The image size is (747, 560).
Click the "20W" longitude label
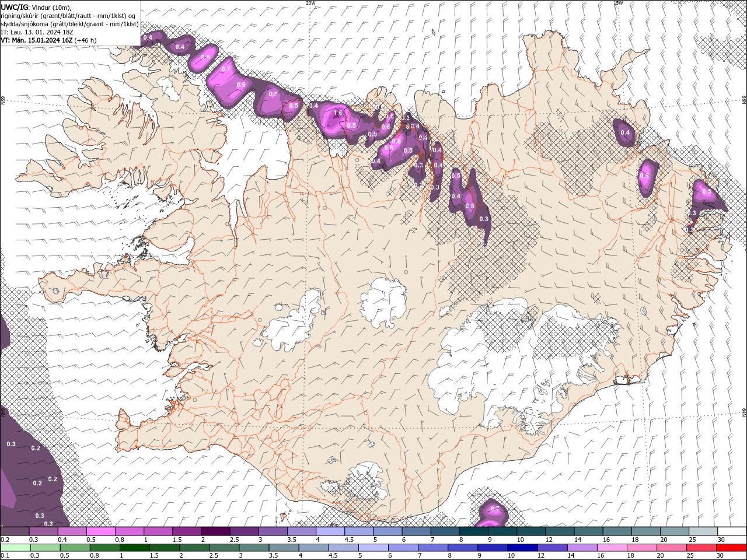[310, 3]
